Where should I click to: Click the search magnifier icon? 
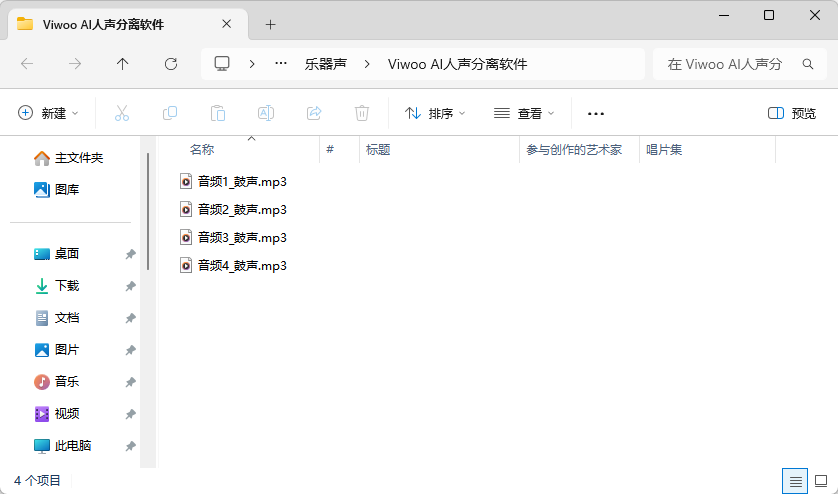pos(808,64)
